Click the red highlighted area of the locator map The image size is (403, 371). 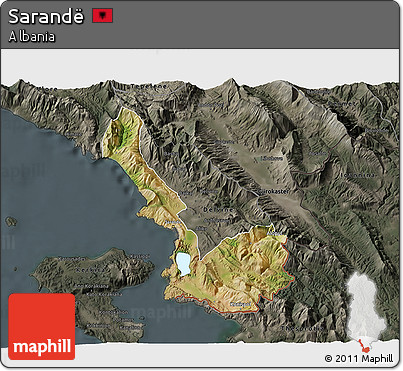[365, 346]
